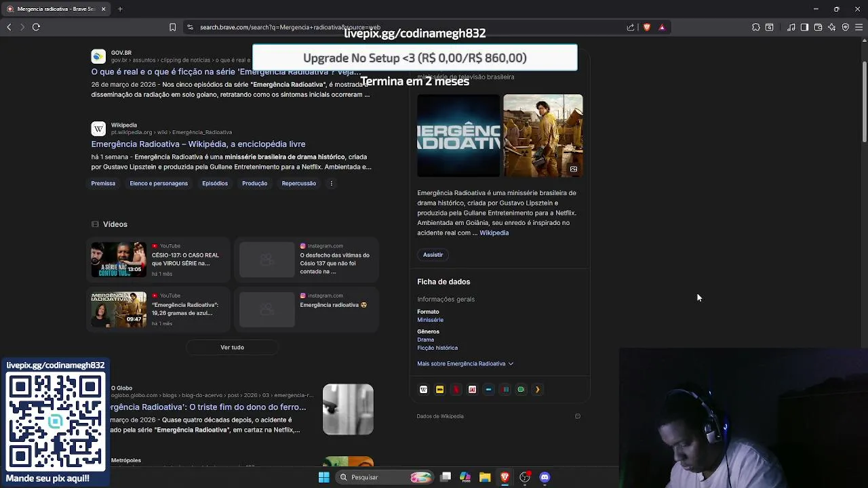Close the Mergencia radioativa tab
The width and height of the screenshot is (868, 488).
(103, 9)
